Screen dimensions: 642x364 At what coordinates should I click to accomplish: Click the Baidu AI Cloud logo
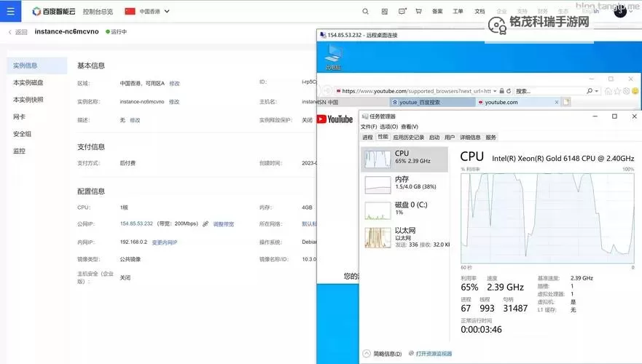click(x=54, y=12)
